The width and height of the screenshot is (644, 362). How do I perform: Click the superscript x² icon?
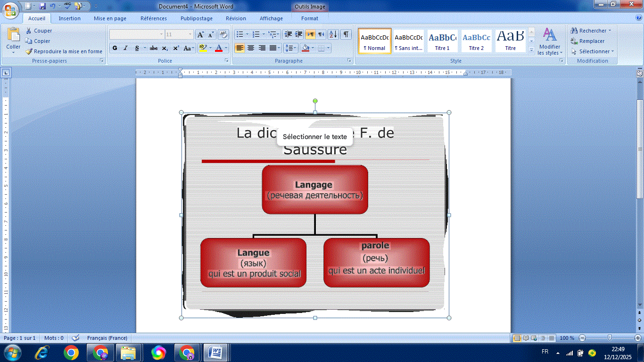(176, 48)
